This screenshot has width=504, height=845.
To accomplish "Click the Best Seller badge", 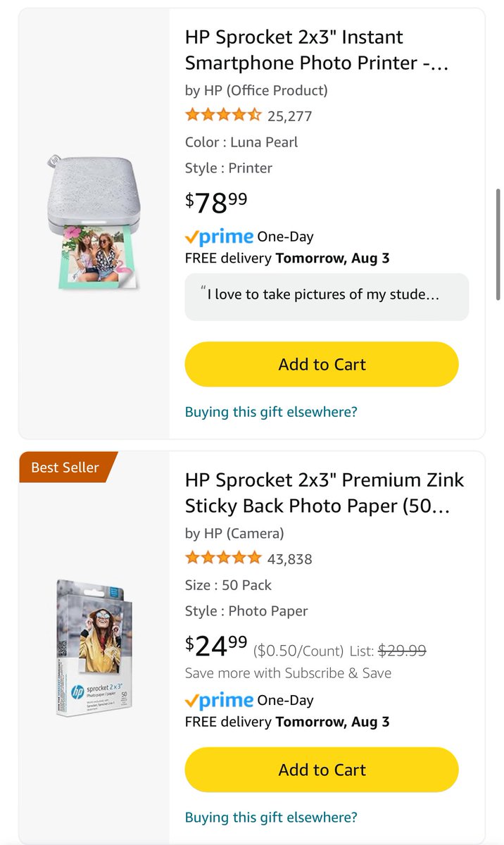I will point(65,467).
